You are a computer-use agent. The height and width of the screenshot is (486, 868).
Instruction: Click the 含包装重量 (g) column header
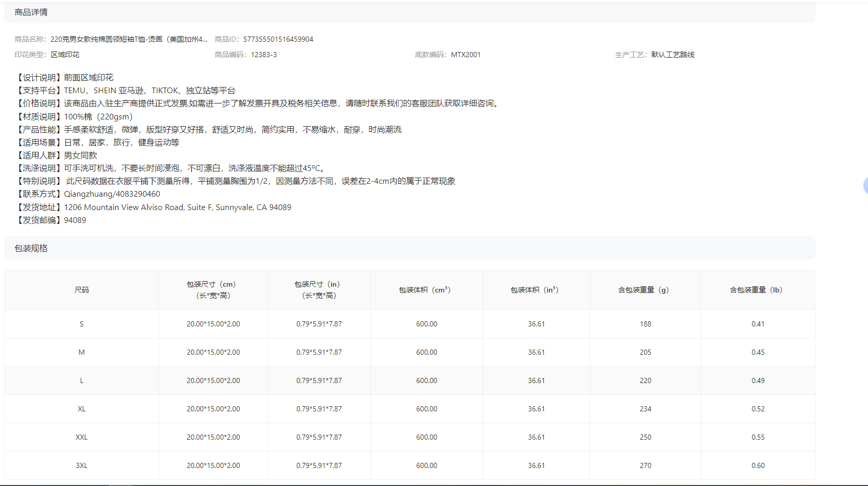[645, 290]
